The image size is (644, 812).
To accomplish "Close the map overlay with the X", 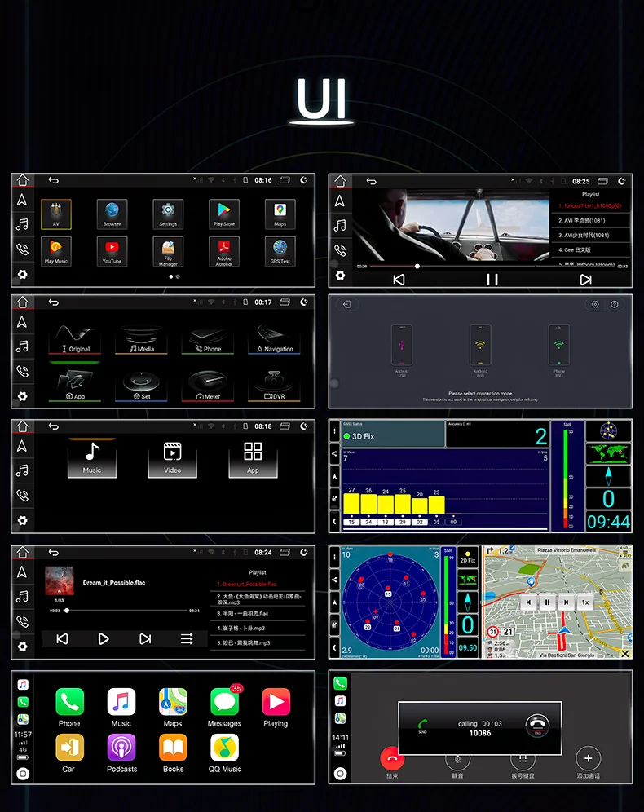I will pos(625,654).
